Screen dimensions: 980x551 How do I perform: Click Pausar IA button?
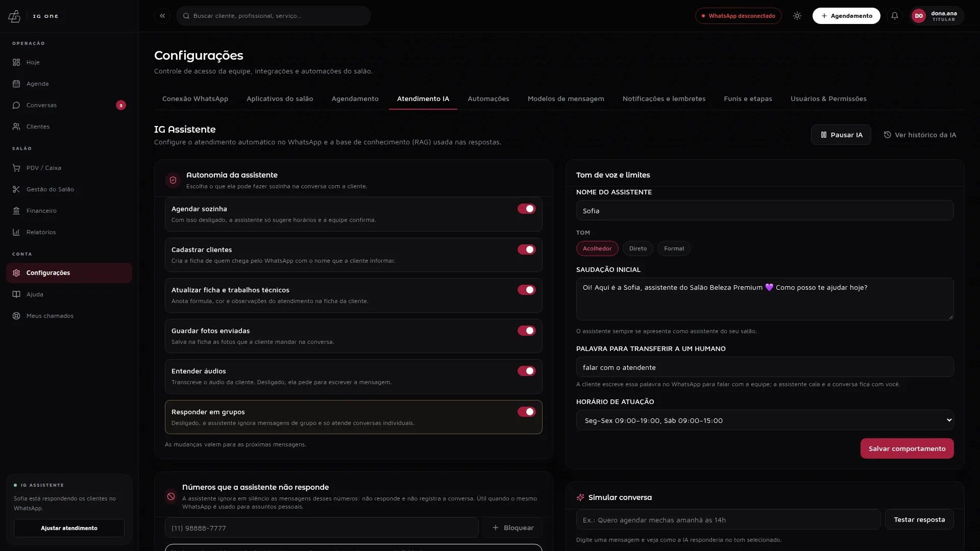pos(841,135)
